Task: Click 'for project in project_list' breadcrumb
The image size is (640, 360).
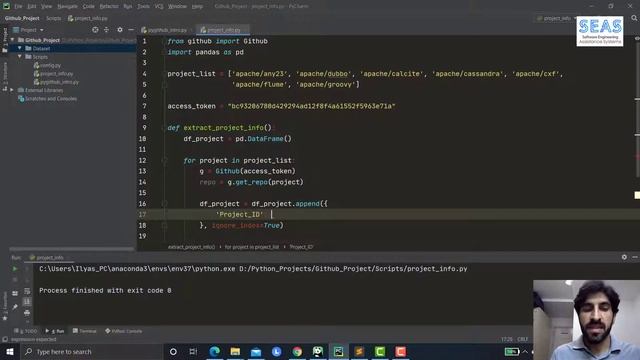Action: point(252,247)
